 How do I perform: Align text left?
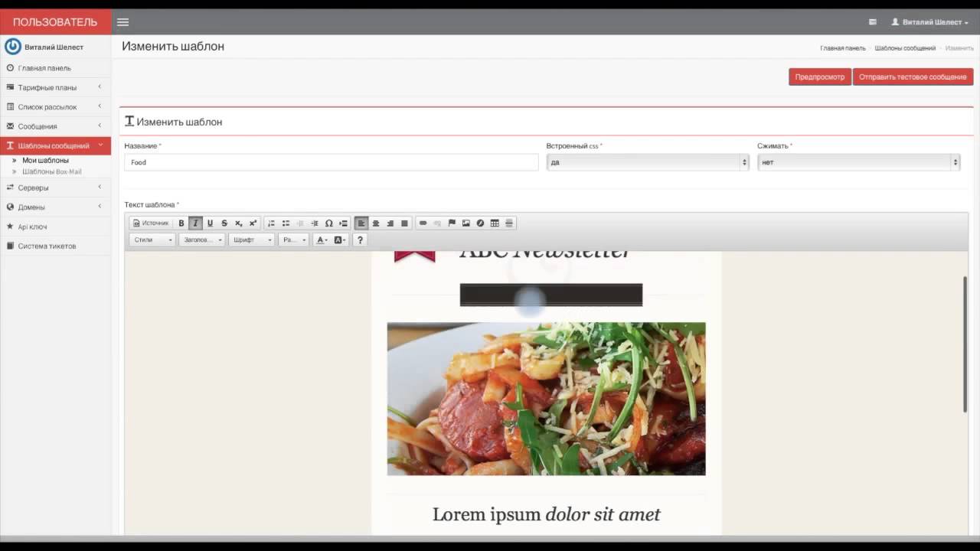[x=361, y=223]
